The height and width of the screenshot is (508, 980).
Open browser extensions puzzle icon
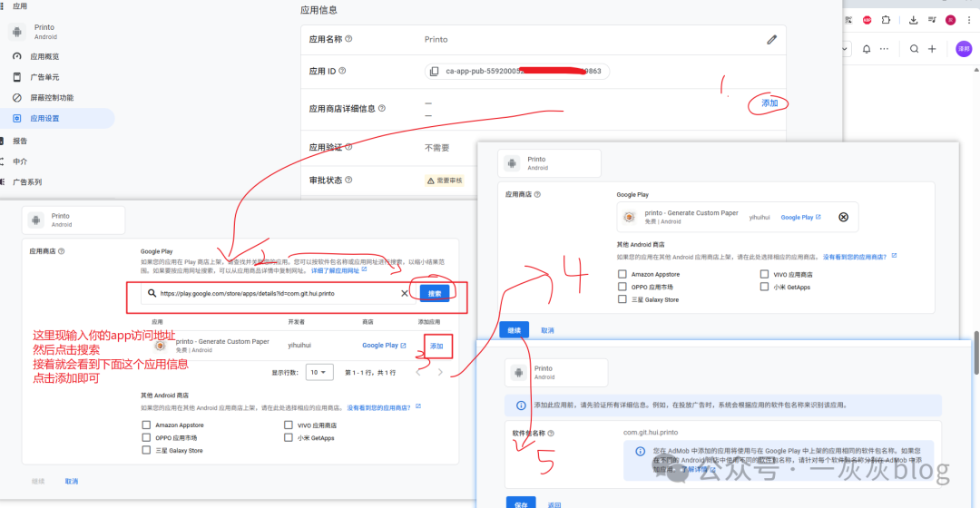click(886, 20)
